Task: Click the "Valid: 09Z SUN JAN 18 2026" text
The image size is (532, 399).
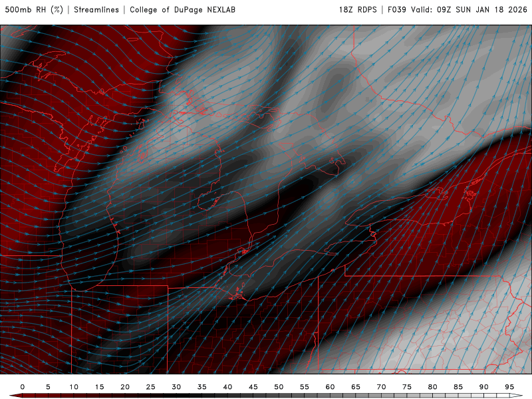Action: click(x=469, y=10)
